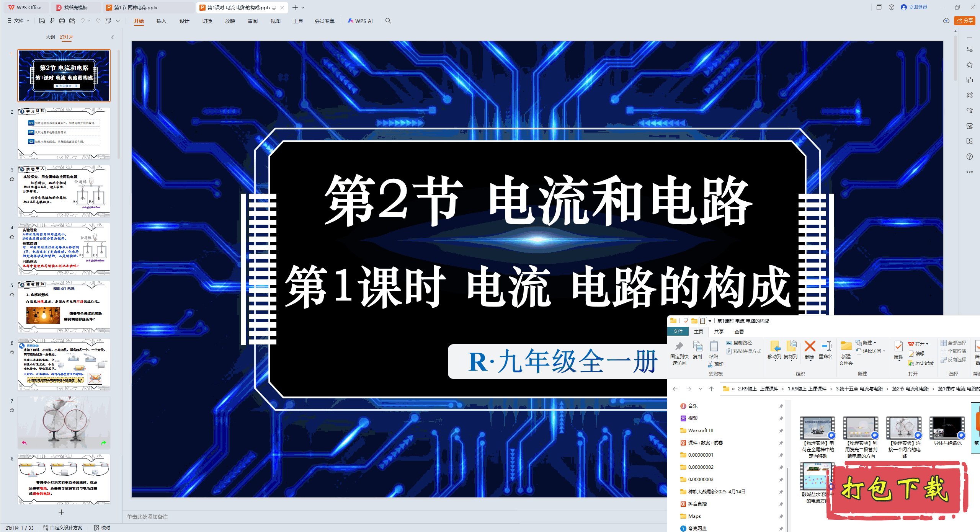Open the 设计 ribbon tab

click(x=184, y=21)
